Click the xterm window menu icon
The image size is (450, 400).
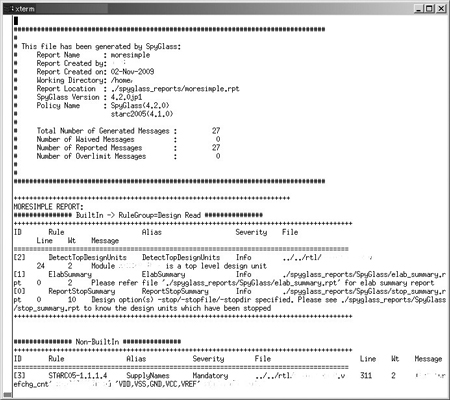pos(9,9)
